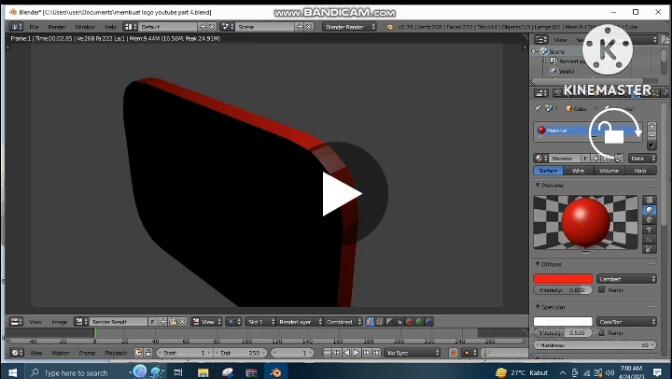The width and height of the screenshot is (672, 379).
Task: Select the Scene item in the outliner
Action: (x=557, y=51)
